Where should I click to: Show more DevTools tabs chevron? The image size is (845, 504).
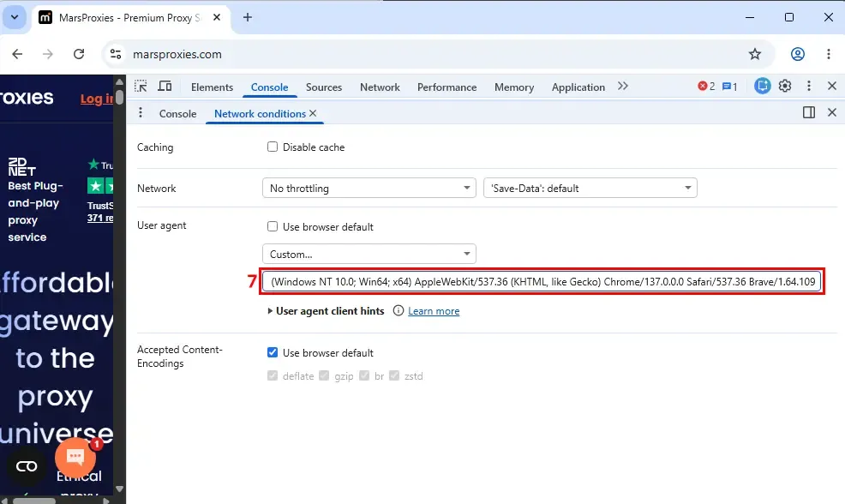[623, 87]
